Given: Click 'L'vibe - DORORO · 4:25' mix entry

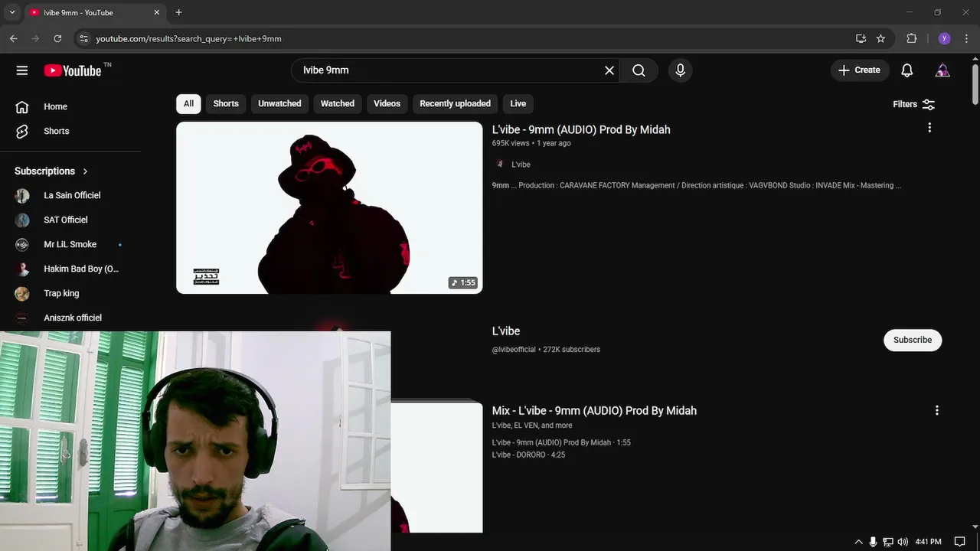Looking at the screenshot, I should pos(528,455).
